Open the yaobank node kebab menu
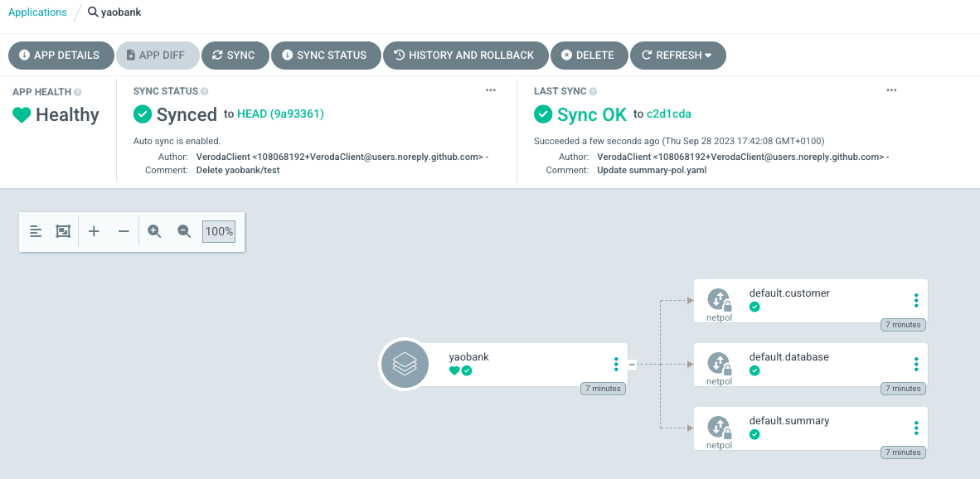 [x=616, y=364]
